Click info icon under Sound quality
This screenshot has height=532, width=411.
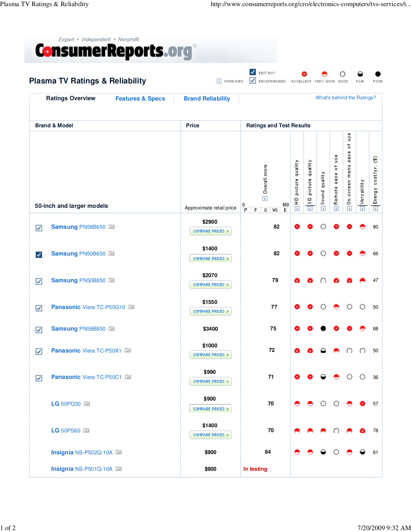click(323, 208)
